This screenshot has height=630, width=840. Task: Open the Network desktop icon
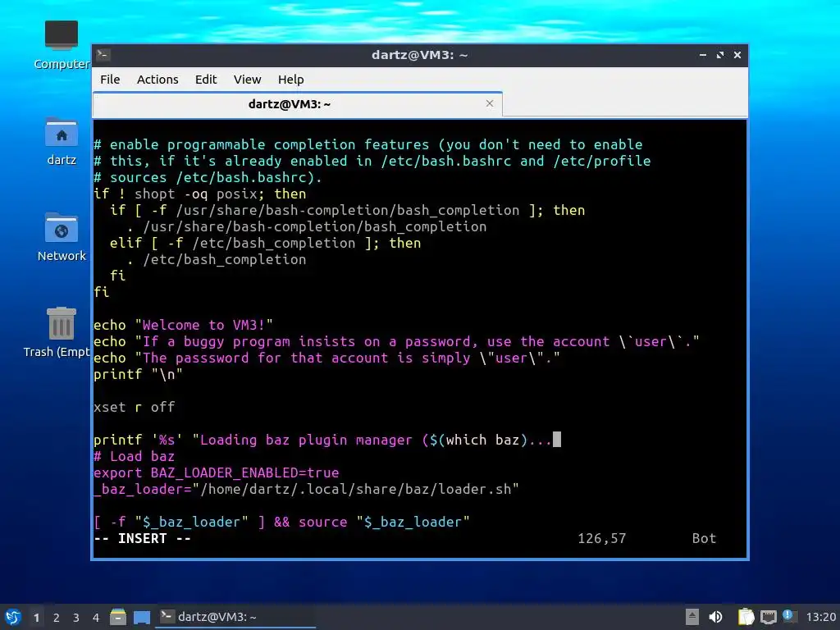pyautogui.click(x=62, y=237)
